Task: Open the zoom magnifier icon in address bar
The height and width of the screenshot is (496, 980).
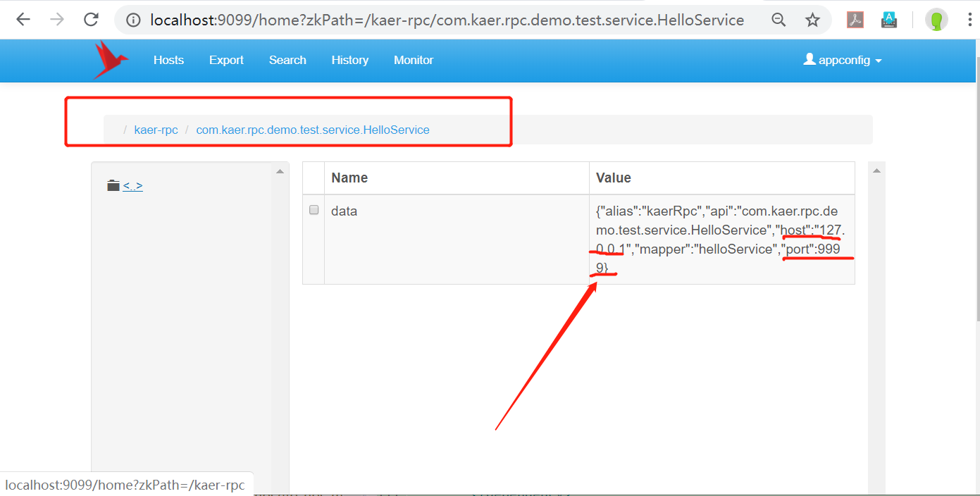Action: (779, 20)
